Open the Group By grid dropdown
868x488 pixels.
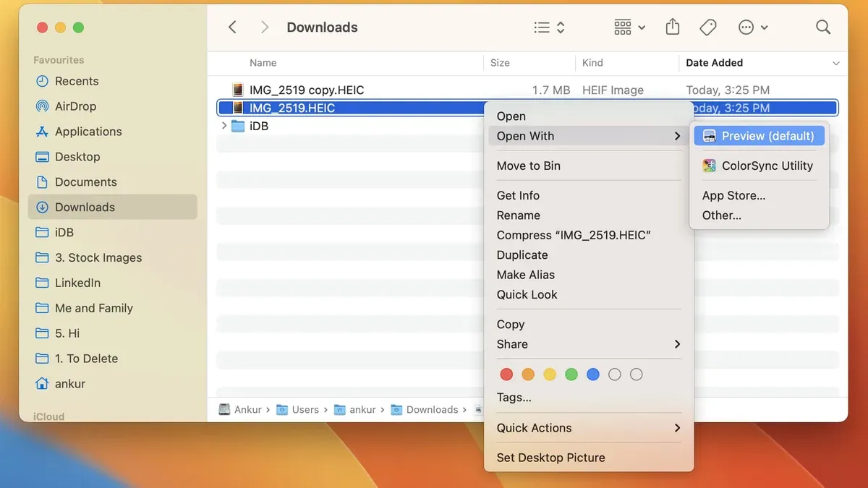[629, 27]
